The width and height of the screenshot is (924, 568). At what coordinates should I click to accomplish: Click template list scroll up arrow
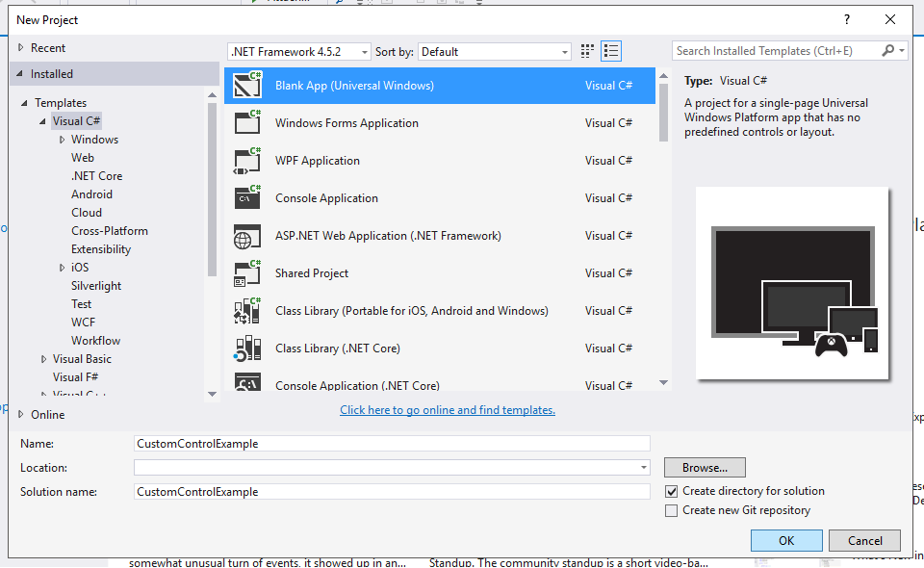tap(663, 75)
